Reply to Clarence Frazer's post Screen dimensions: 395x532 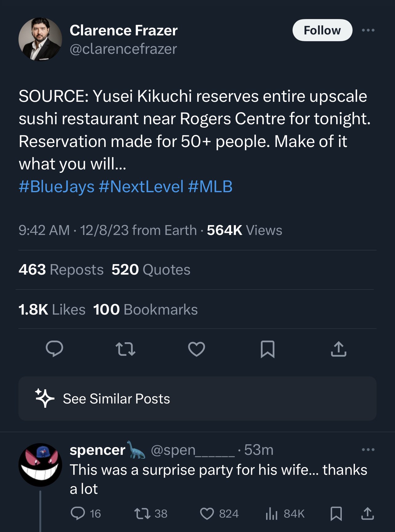54,349
